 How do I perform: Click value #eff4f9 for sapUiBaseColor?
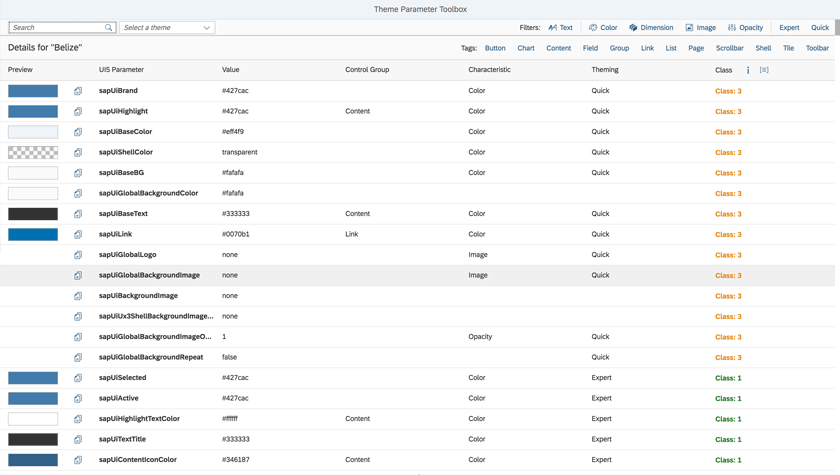[x=232, y=132]
